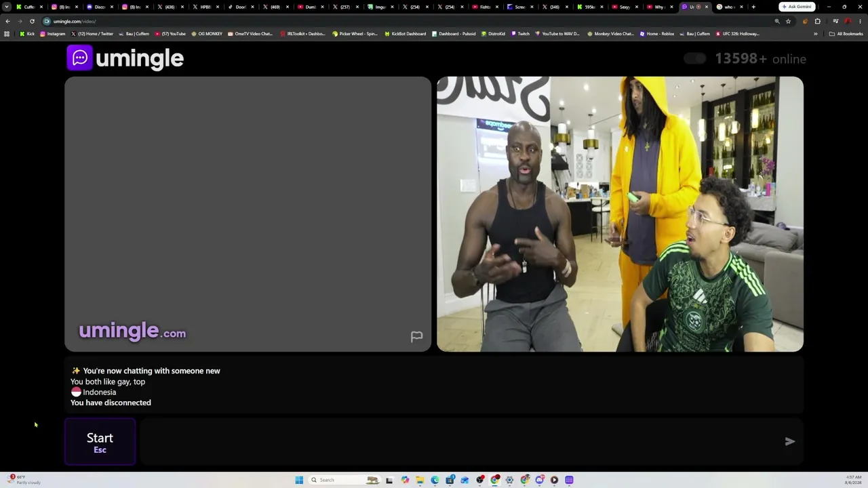Click the browser Forward arrow
Screen dimensions: 868x488
[x=20, y=21]
